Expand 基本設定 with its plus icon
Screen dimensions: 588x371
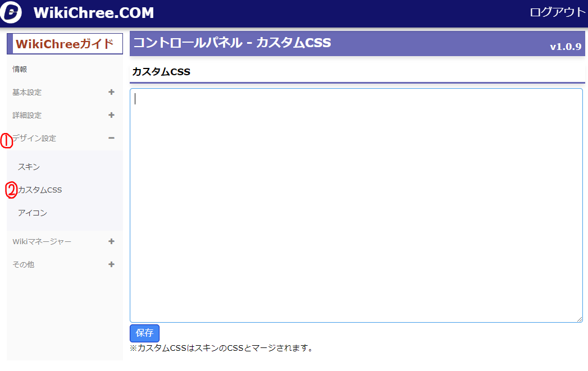coord(111,92)
